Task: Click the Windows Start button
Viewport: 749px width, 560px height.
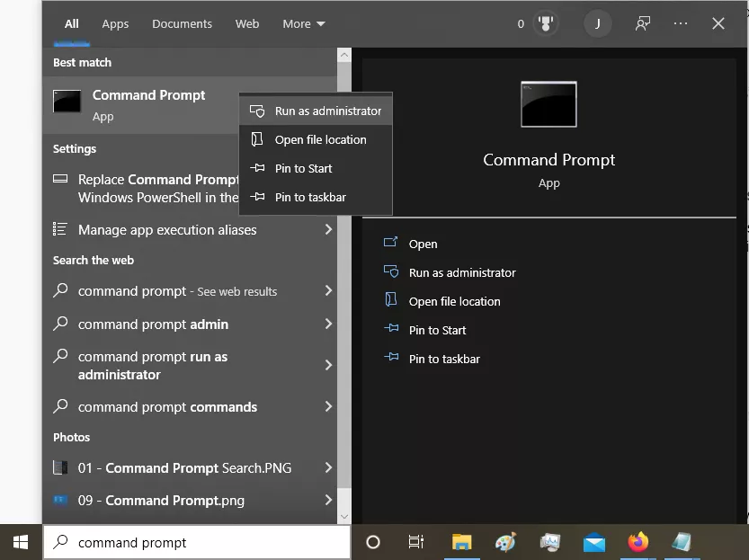Action: point(21,542)
